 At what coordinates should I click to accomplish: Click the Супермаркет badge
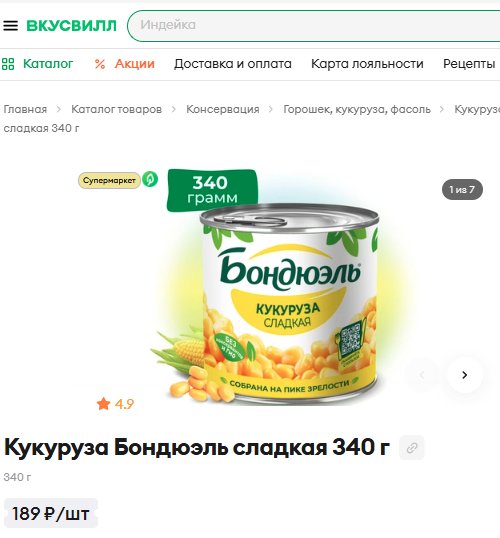pyautogui.click(x=109, y=180)
